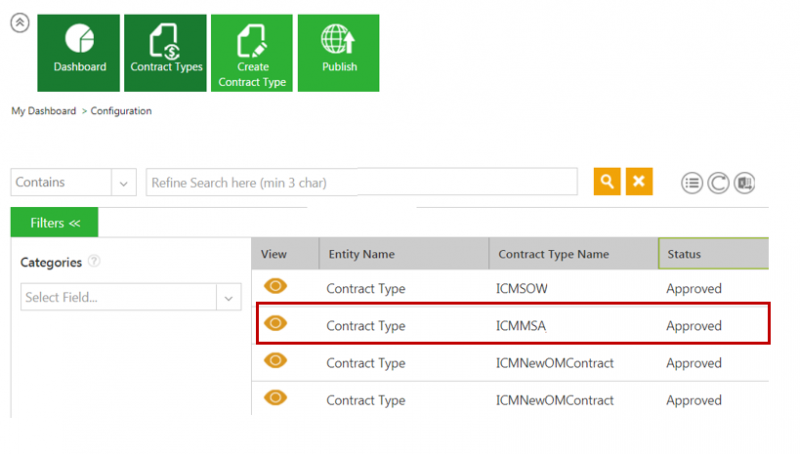This screenshot has height=454, width=800.
Task: Export results using the Excel icon
Action: click(x=744, y=183)
